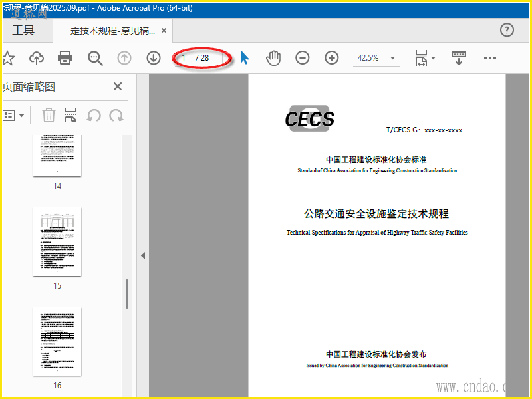Viewport: 532px width, 399px height.
Task: Zoom in with the plus icon
Action: [331, 58]
